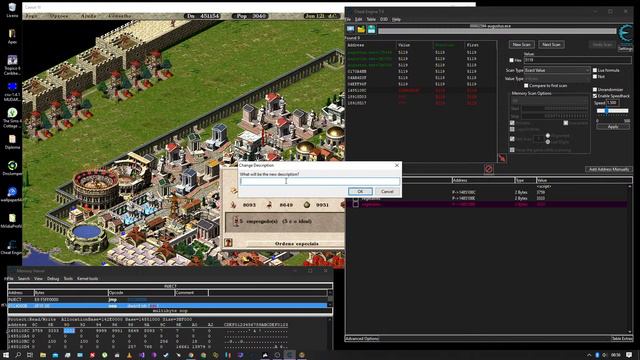Click the Next Scan button
This screenshot has height=360, width=640.
[551, 44]
